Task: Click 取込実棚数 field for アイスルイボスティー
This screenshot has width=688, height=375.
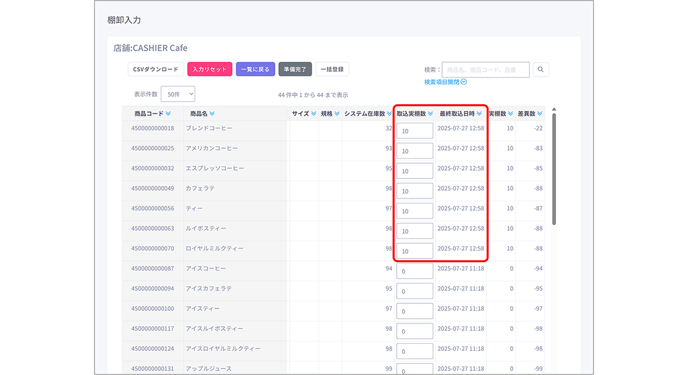Action: (x=415, y=331)
